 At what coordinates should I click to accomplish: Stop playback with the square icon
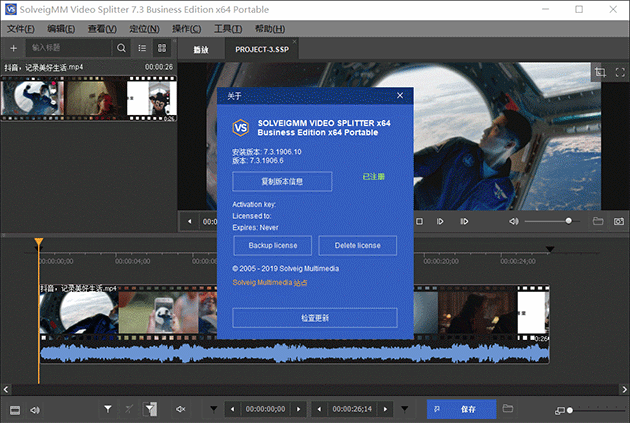tap(419, 221)
